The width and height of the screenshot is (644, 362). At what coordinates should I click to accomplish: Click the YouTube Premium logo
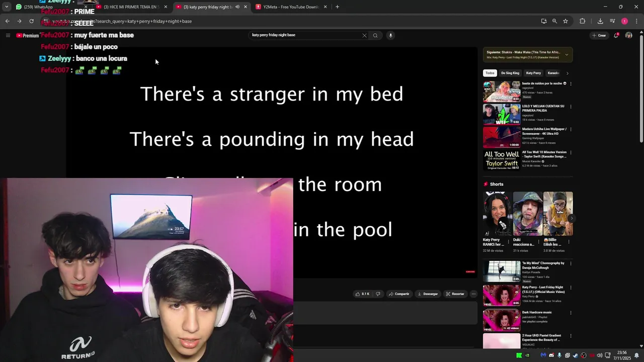pyautogui.click(x=27, y=36)
